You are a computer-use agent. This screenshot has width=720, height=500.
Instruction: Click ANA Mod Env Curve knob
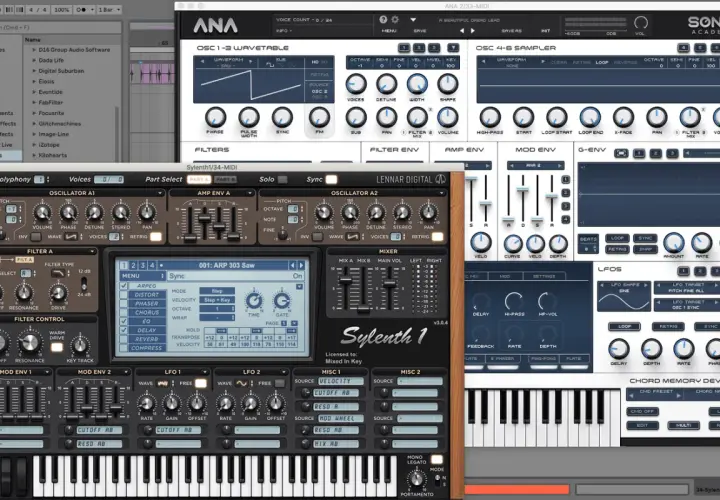pyautogui.click(x=513, y=244)
